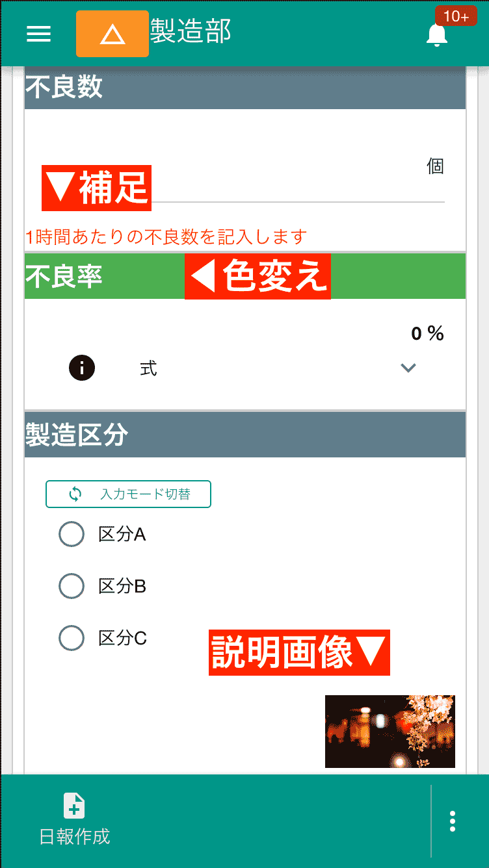
Task: Tap the 不良数 section header
Action: [x=244, y=87]
